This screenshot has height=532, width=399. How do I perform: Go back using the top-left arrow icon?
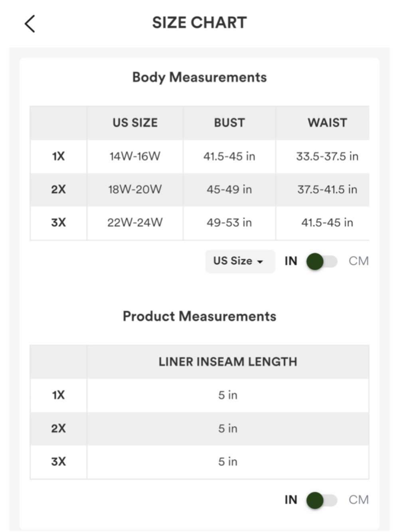pyautogui.click(x=30, y=24)
